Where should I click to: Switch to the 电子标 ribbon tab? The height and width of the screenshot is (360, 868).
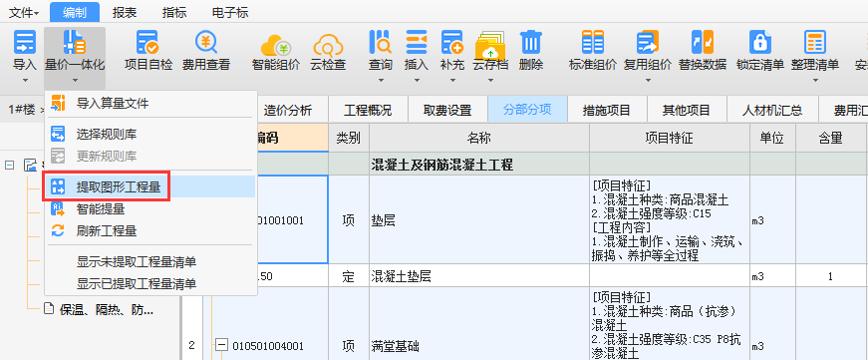point(230,12)
